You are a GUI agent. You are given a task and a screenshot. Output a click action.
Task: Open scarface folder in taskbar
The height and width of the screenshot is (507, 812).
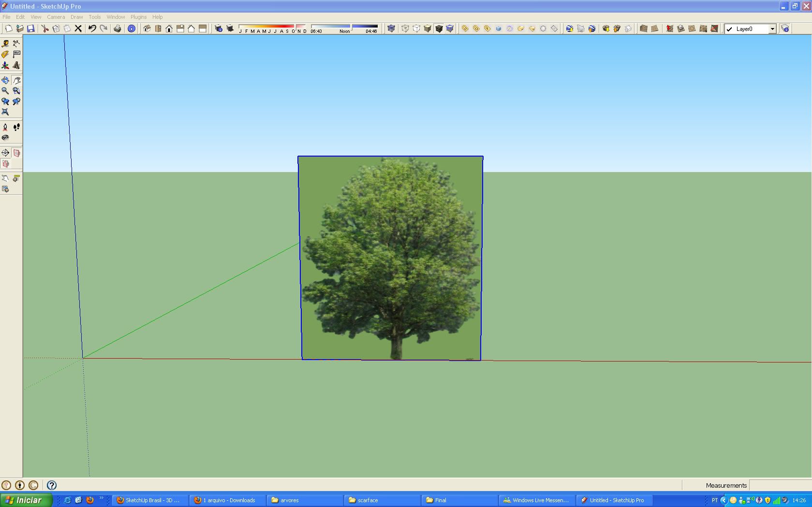383,500
